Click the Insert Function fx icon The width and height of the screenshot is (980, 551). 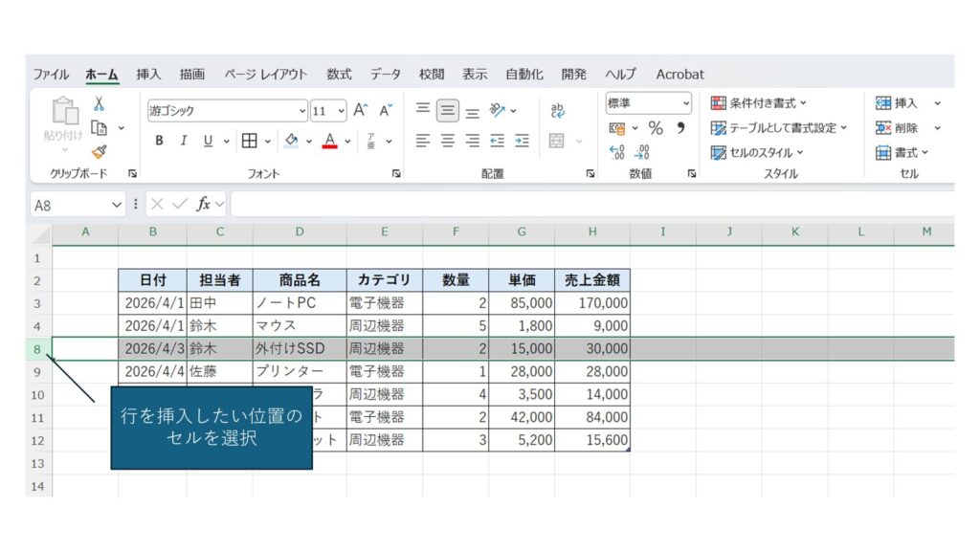pos(204,204)
